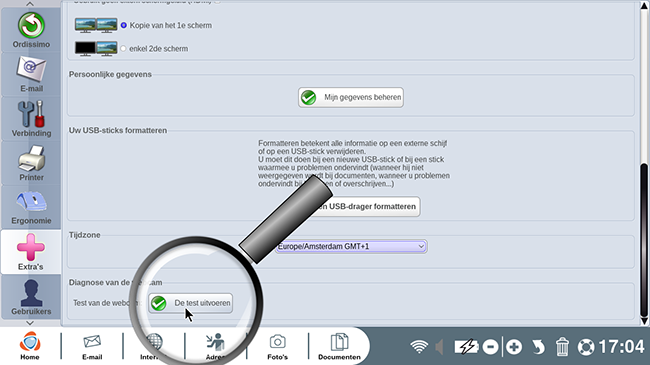The height and width of the screenshot is (365, 650).
Task: Open the Europe/Amsterdam timezone dropdown
Action: (x=351, y=246)
